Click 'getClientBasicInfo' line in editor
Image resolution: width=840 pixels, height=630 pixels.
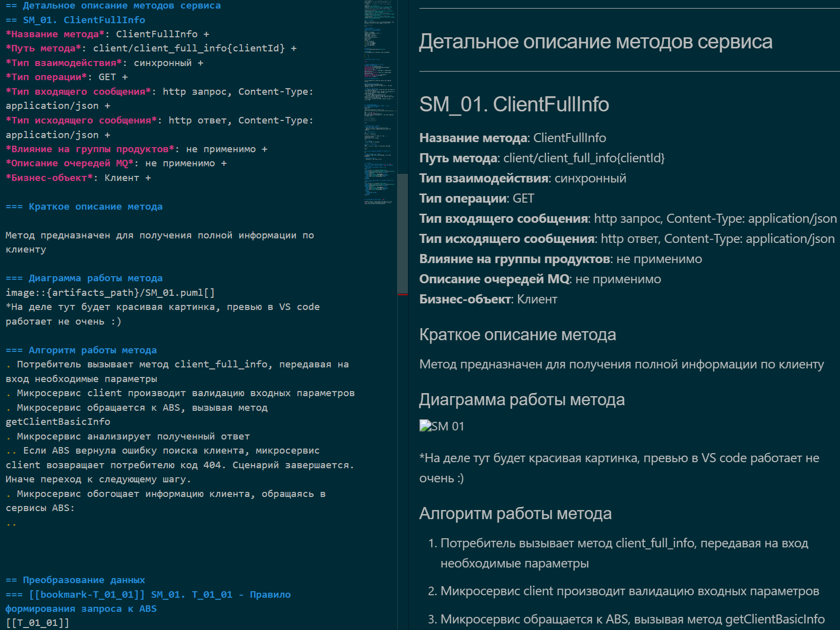tap(58, 422)
